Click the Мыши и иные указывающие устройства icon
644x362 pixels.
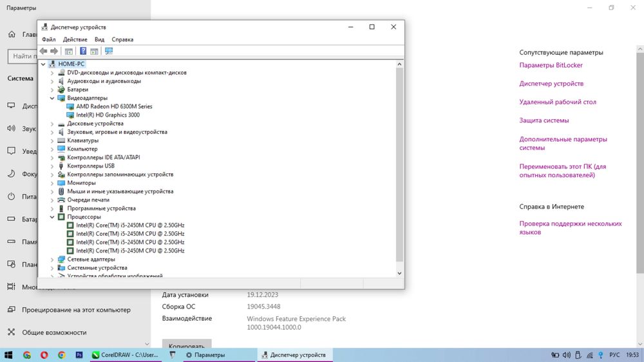pos(61,191)
